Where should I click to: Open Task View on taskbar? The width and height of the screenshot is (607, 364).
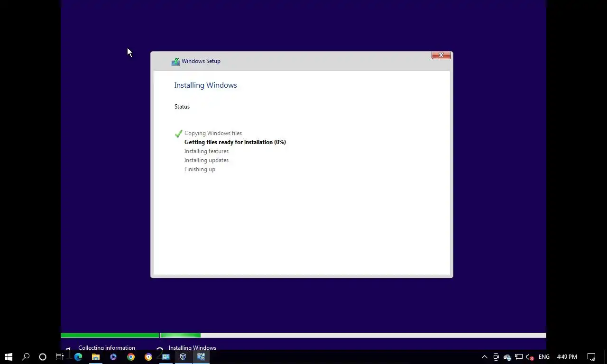tap(60, 357)
